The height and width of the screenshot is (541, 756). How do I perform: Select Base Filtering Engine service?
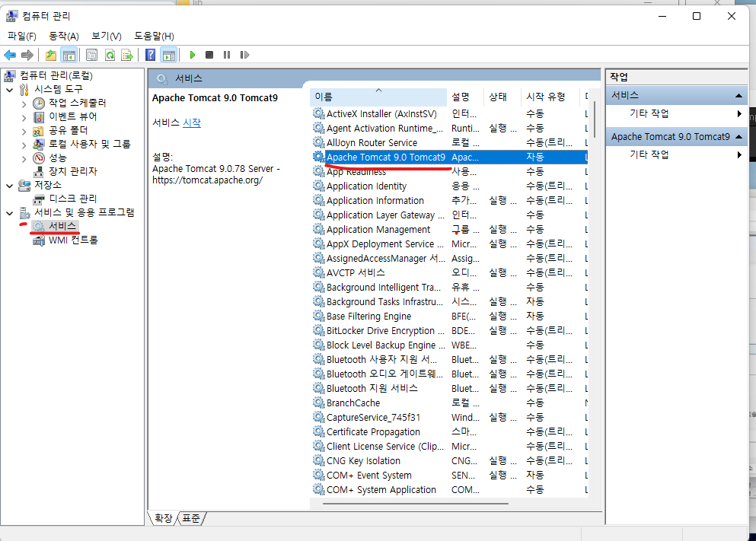(x=449, y=316)
